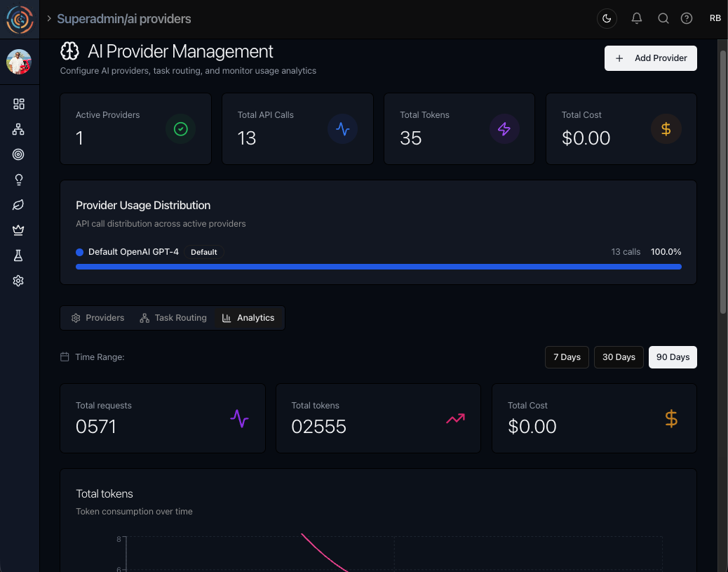Open the crown icon in sidebar
728x572 pixels.
click(x=19, y=230)
